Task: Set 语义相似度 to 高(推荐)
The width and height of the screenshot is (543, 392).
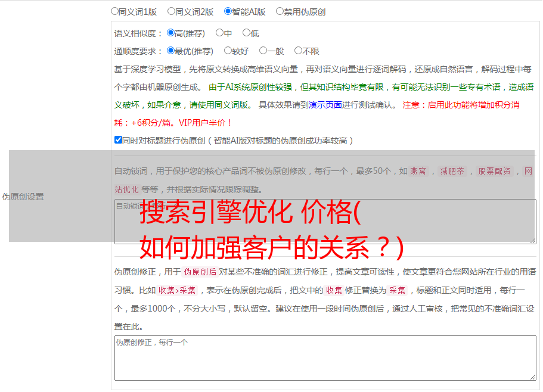Action: [x=170, y=33]
